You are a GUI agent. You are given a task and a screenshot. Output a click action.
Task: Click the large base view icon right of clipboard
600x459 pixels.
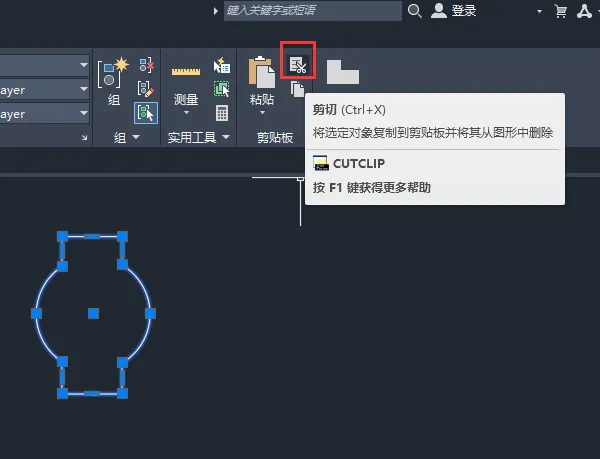pyautogui.click(x=343, y=72)
